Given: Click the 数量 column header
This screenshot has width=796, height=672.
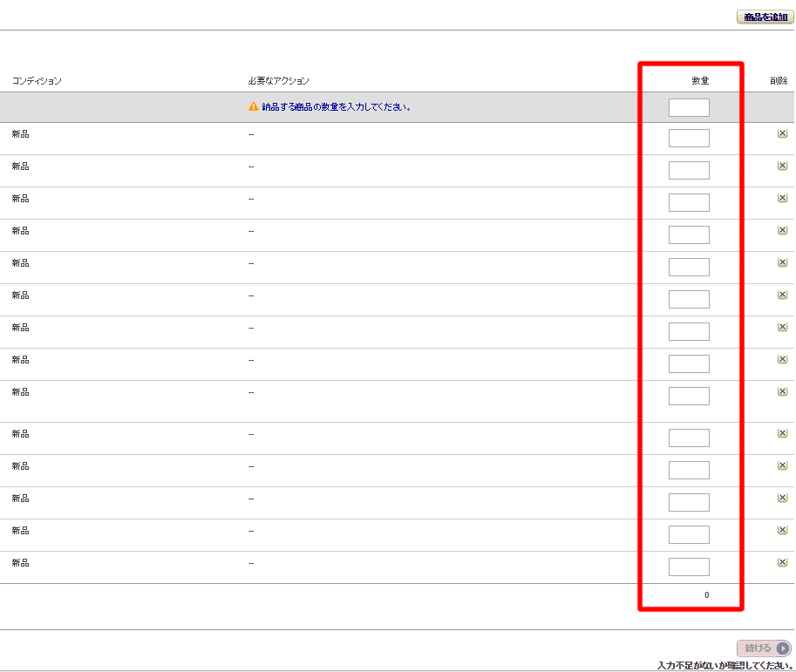Looking at the screenshot, I should click(x=700, y=81).
